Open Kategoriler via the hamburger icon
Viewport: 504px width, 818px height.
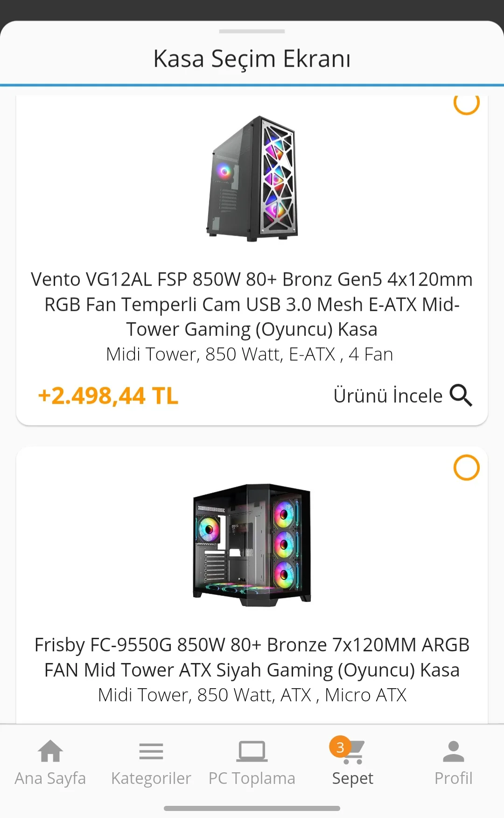pyautogui.click(x=151, y=752)
